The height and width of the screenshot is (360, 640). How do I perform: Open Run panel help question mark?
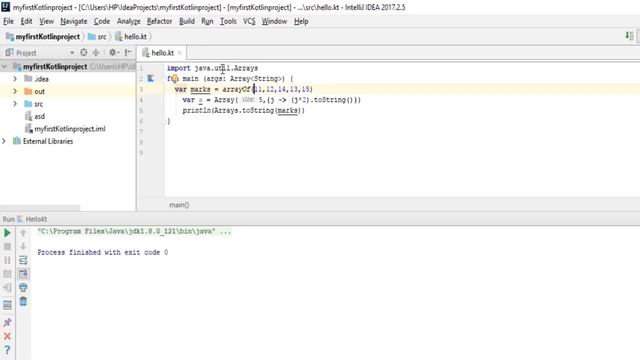pyautogui.click(x=7, y=350)
